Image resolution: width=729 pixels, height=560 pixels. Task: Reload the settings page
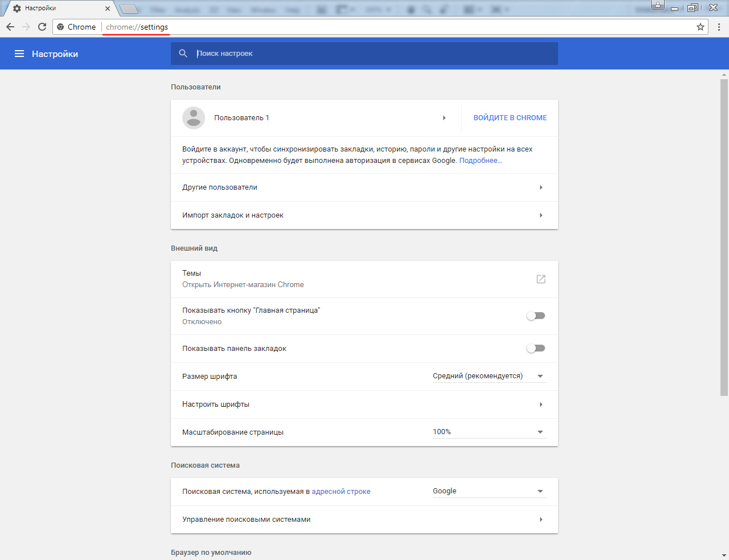tap(42, 27)
